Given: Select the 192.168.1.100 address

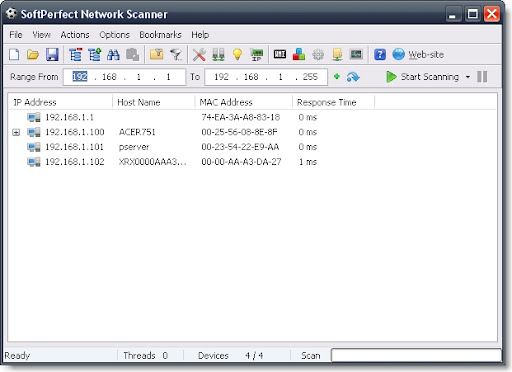Looking at the screenshot, I should click(75, 132).
